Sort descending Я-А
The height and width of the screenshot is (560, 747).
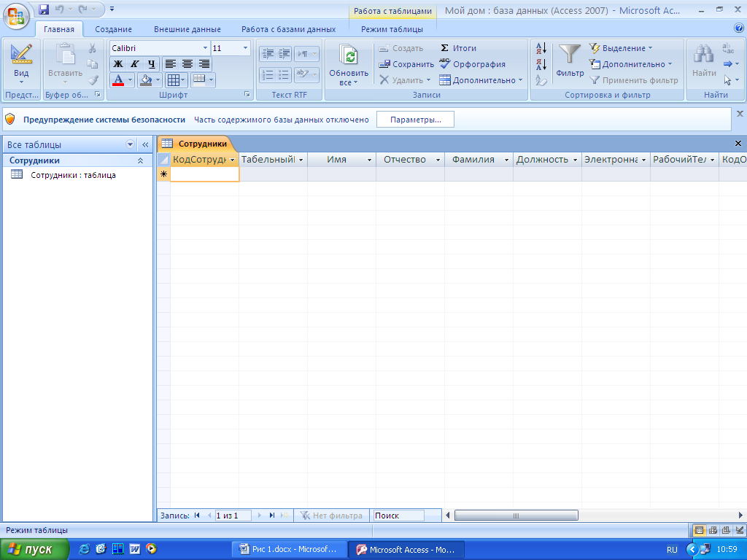point(541,64)
